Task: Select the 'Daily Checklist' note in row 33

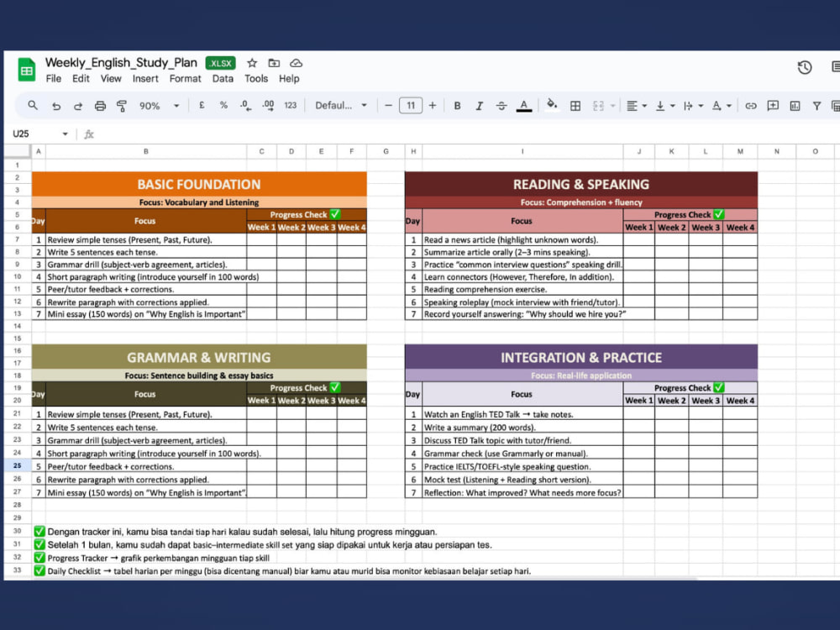Action: (x=289, y=571)
